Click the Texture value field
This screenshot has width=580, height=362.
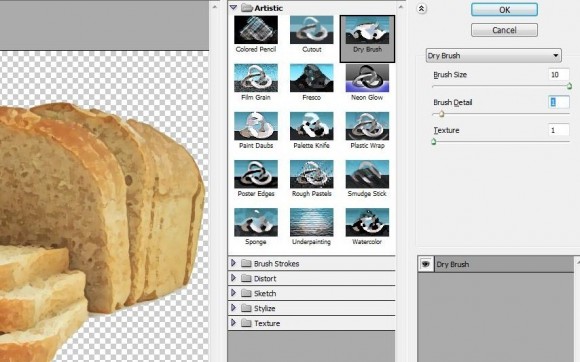point(559,130)
